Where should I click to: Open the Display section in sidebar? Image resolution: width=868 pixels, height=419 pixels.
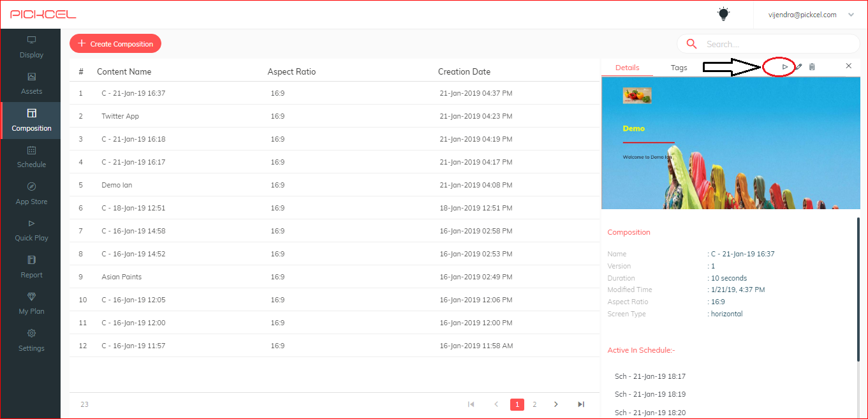[x=31, y=47]
